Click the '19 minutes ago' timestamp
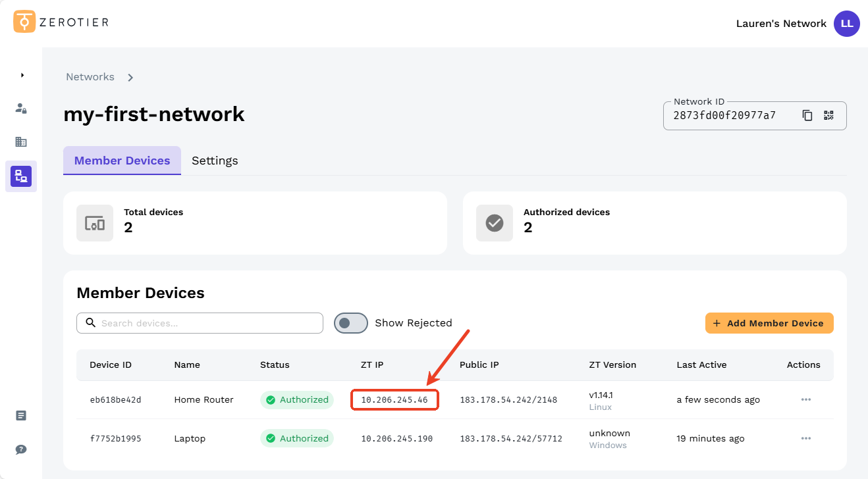This screenshot has width=868, height=479. (x=711, y=439)
